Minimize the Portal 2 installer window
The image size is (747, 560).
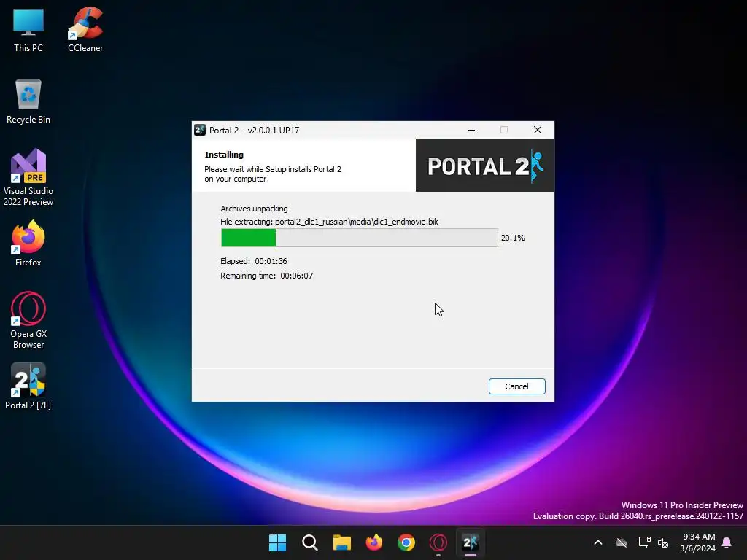pos(471,130)
